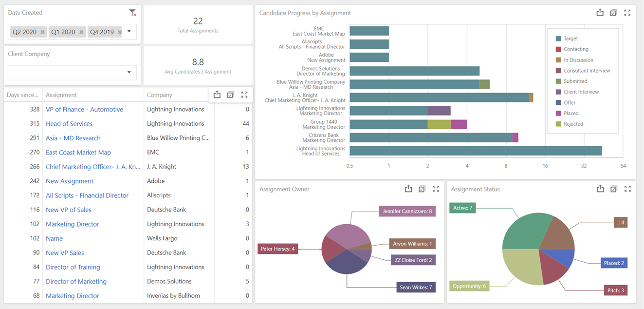The image size is (644, 309).
Task: Open the Client Company dropdown
Action: point(129,72)
